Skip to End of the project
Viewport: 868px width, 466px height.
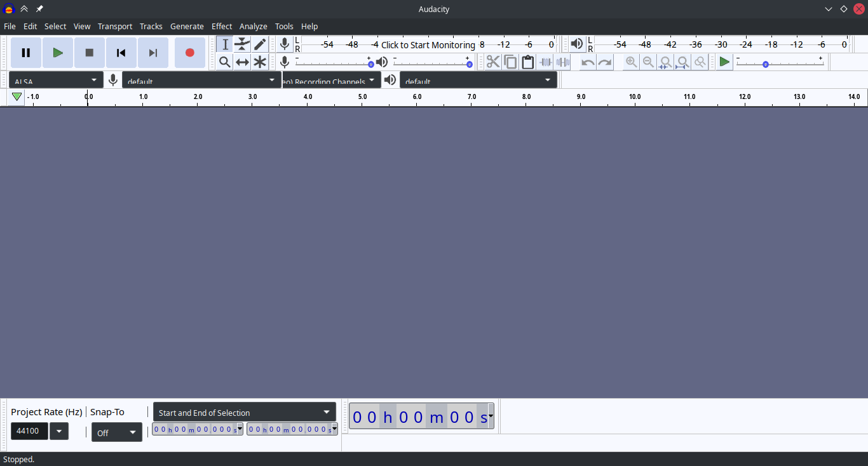153,53
